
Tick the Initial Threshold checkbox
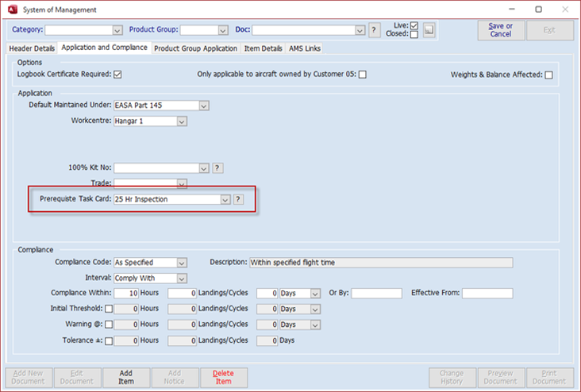110,309
